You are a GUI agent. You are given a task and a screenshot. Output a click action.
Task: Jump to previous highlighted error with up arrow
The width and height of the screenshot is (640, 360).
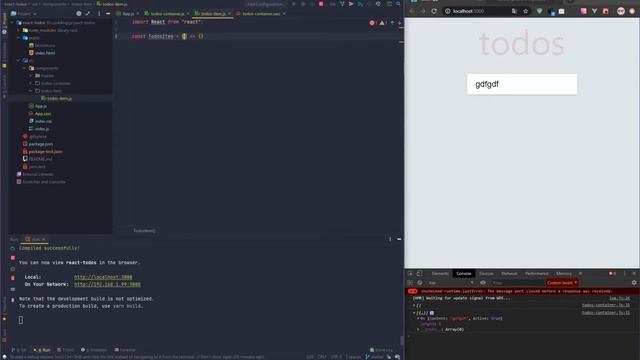[x=392, y=23]
